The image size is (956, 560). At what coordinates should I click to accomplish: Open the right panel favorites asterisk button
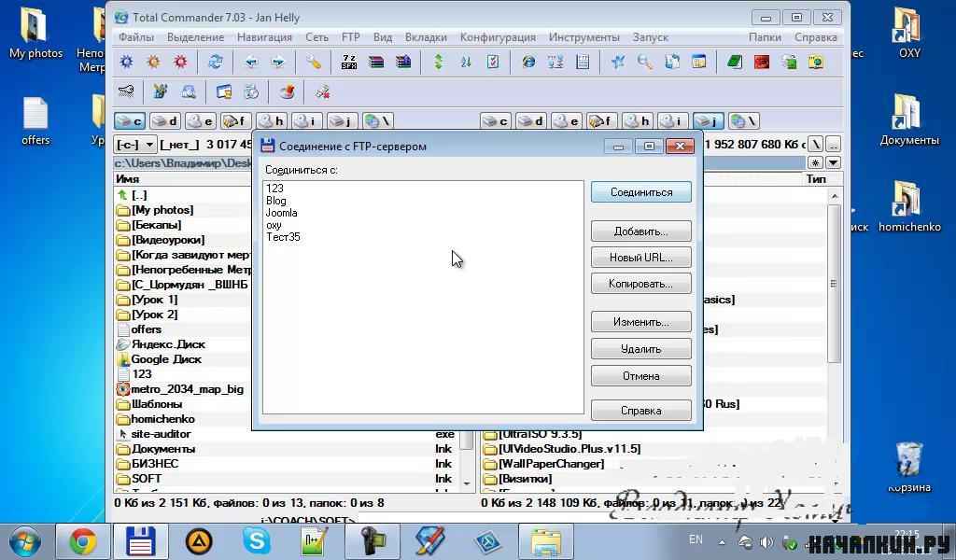(x=815, y=162)
